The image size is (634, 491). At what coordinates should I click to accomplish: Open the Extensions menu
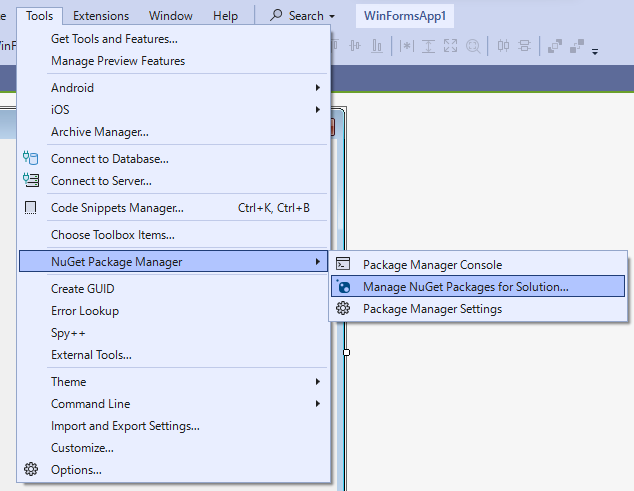[101, 16]
